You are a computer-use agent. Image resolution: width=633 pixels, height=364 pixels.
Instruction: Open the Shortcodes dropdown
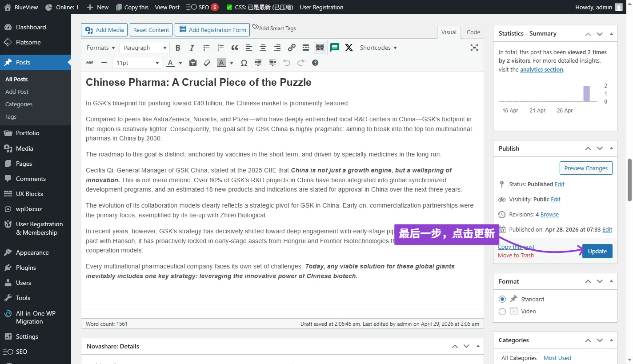[x=378, y=48]
